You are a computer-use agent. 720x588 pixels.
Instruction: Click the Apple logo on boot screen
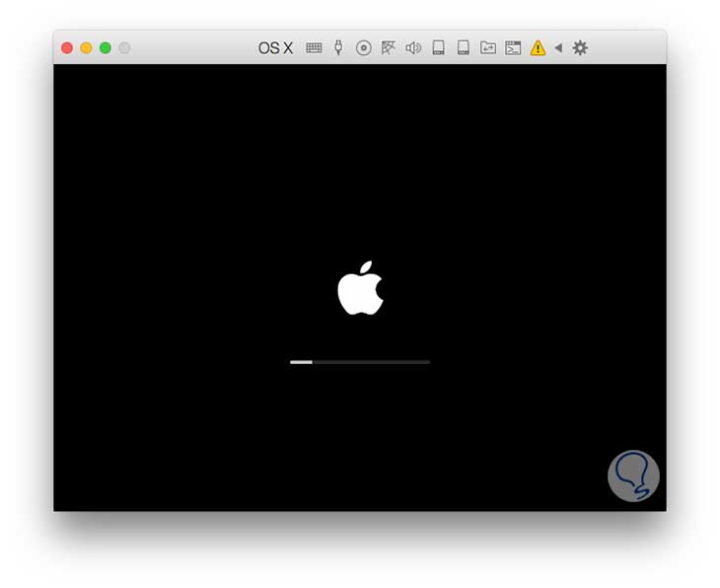[360, 288]
